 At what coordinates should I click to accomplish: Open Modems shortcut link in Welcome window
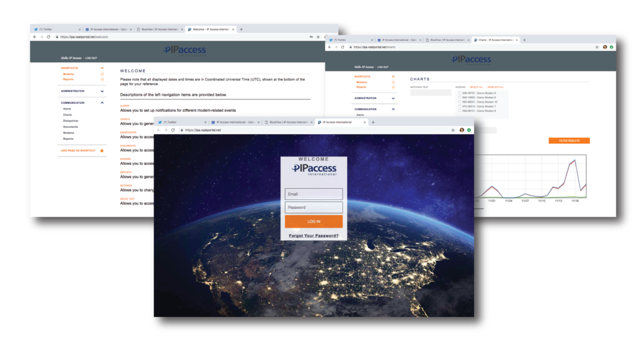(69, 74)
